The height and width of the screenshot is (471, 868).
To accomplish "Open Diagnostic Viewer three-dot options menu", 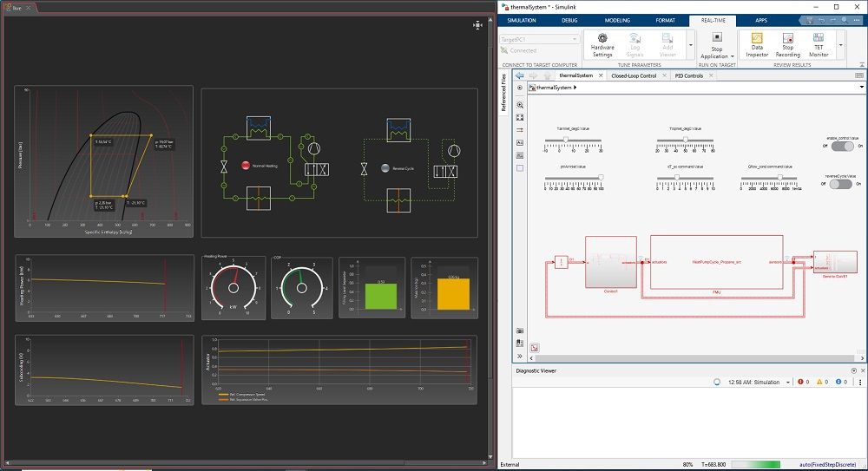I will 860,382.
